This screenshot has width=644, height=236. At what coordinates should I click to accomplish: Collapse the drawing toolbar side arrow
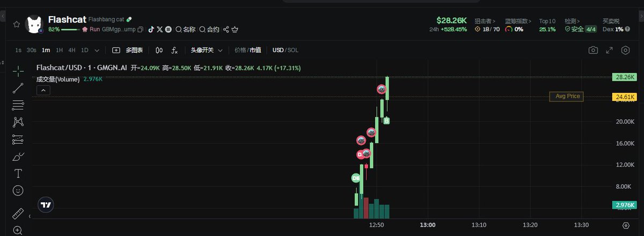click(x=30, y=216)
